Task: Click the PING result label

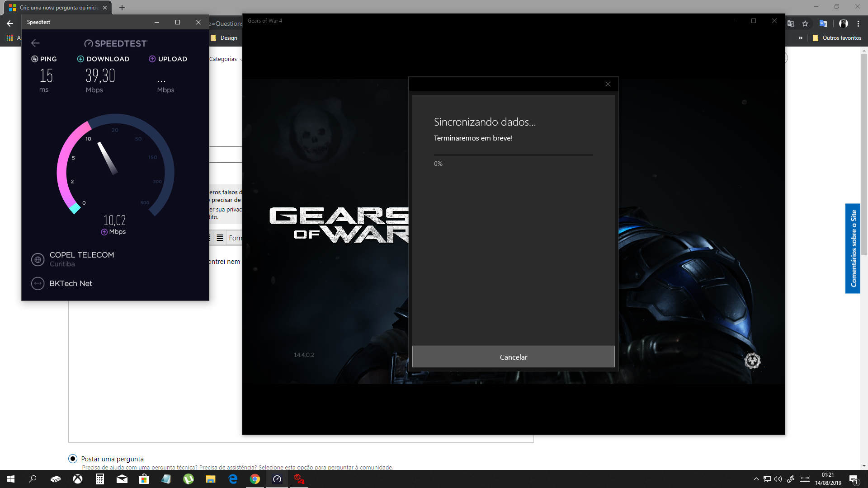Action: tap(44, 59)
